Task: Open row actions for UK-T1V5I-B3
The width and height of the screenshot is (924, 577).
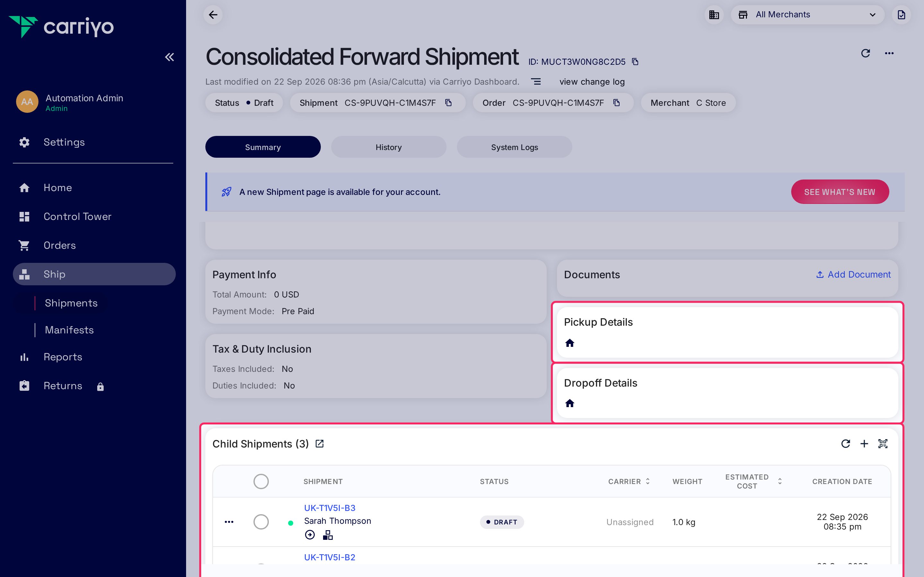Action: (x=229, y=522)
